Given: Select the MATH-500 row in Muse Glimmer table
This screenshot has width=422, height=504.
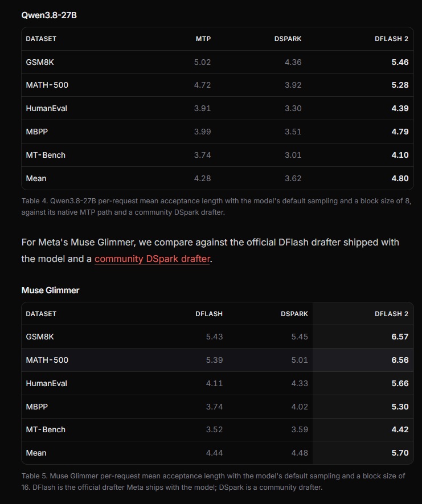Looking at the screenshot, I should click(218, 360).
